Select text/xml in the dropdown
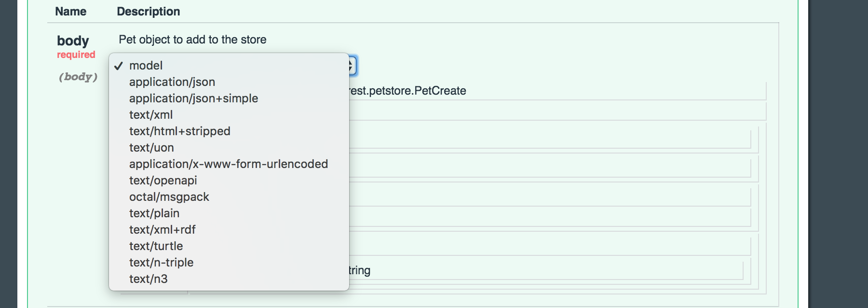 point(151,115)
